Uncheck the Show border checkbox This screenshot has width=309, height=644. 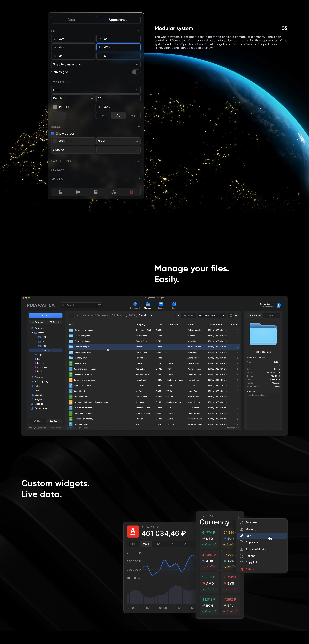pyautogui.click(x=53, y=134)
